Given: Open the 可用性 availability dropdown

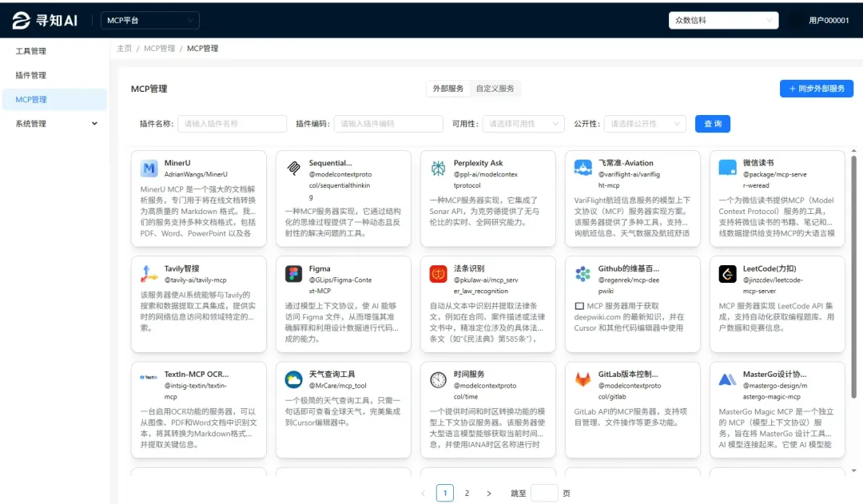Looking at the screenshot, I should point(523,124).
